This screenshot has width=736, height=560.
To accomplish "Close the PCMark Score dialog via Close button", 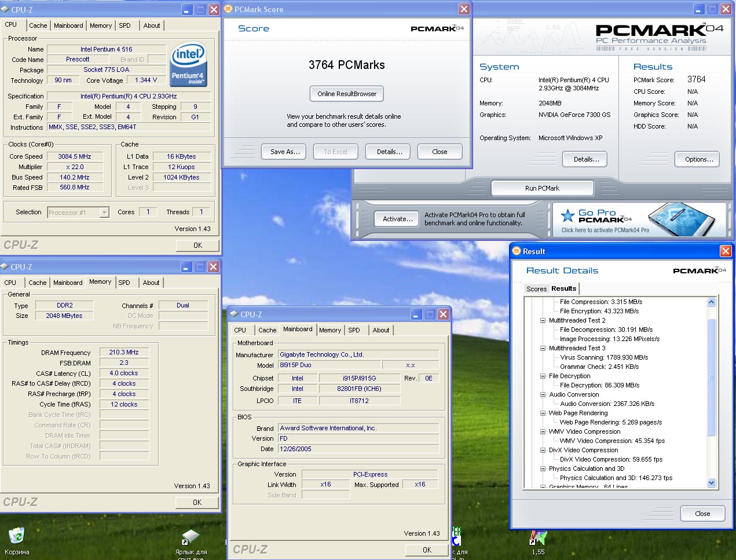I will click(440, 152).
